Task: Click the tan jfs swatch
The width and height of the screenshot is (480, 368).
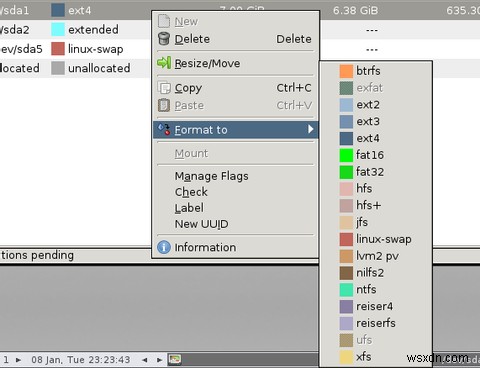Action: click(346, 222)
